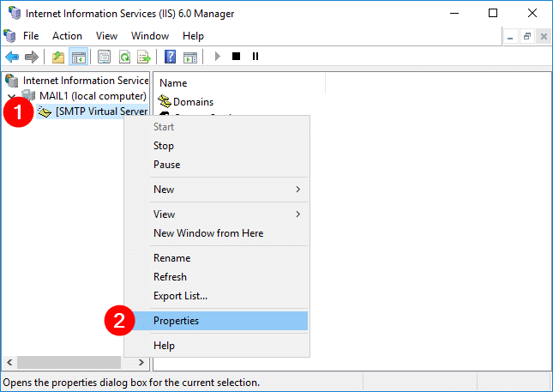Screen dimensions: 553x392
Task: Select the [SMTP Virtual Server tree item
Action: tap(101, 112)
